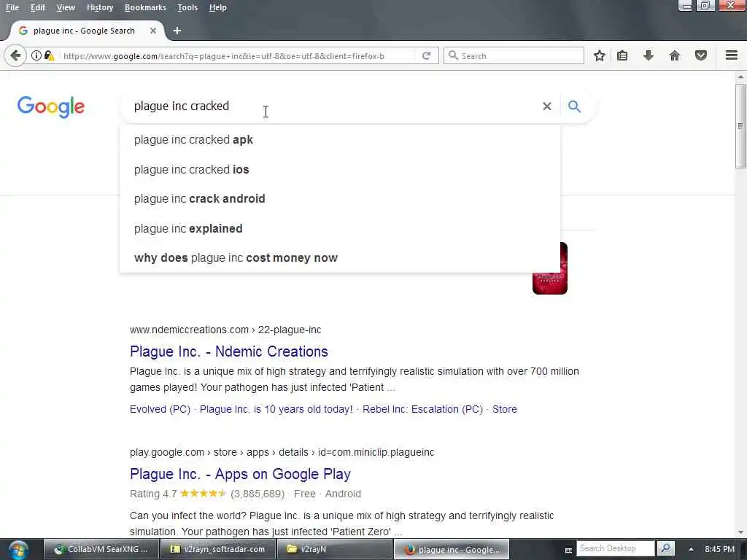Click the taskbar desktop search magnifier button
747x560 pixels.
665,548
